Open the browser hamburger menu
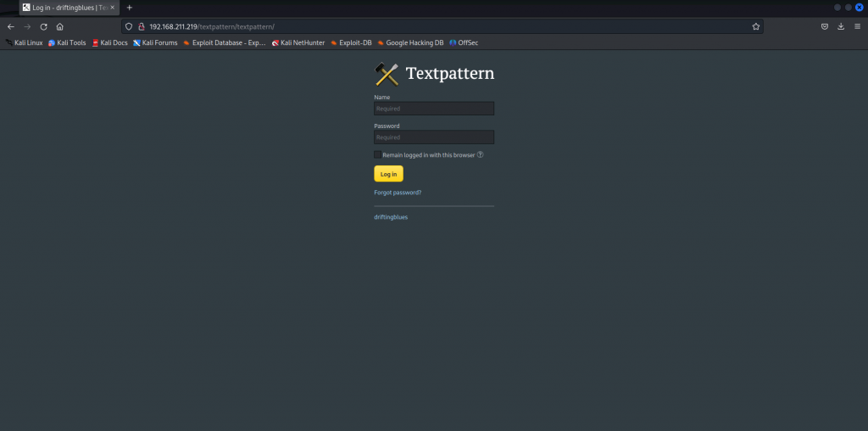Image resolution: width=868 pixels, height=431 pixels. 858,26
